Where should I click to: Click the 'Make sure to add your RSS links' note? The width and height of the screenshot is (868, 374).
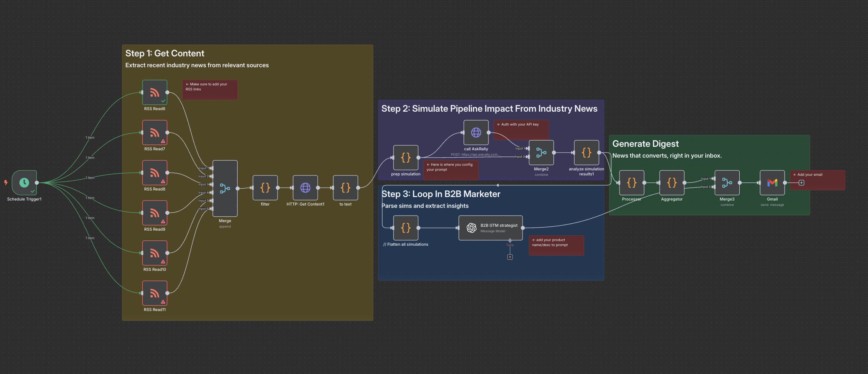(x=210, y=90)
